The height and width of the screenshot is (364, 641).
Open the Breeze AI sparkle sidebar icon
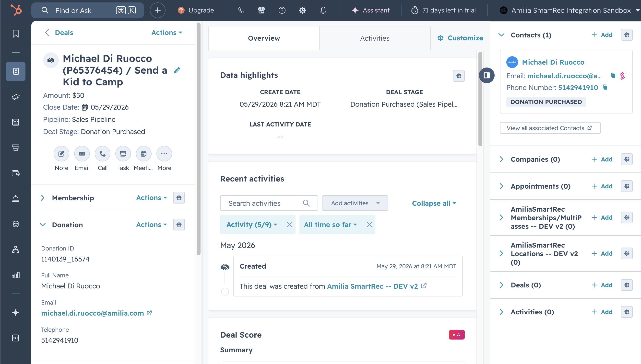[x=15, y=313]
